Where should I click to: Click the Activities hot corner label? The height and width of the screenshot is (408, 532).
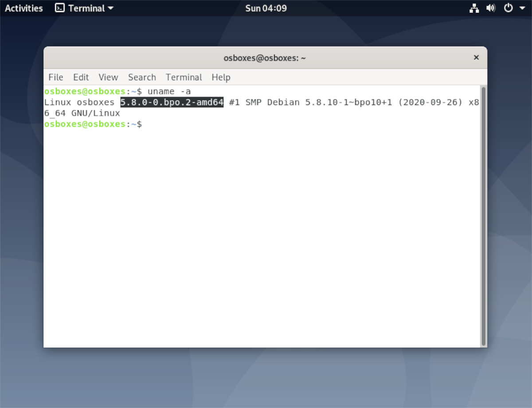[23, 8]
